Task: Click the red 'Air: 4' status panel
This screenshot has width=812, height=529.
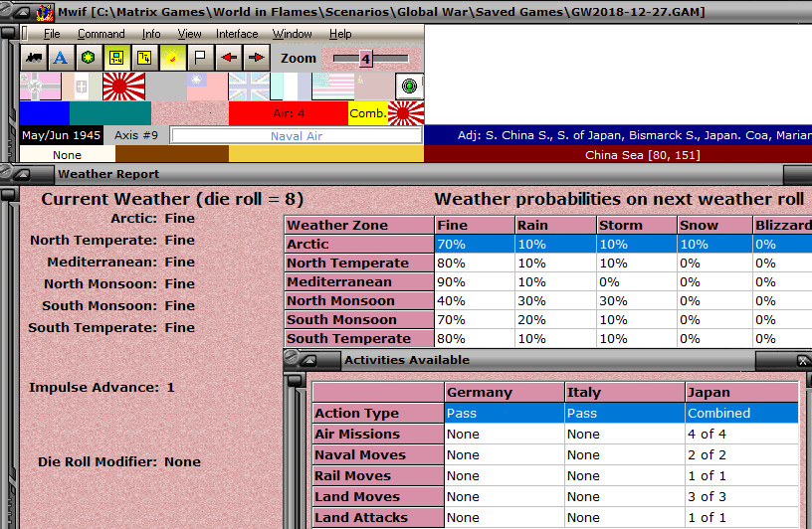Action: coord(289,113)
